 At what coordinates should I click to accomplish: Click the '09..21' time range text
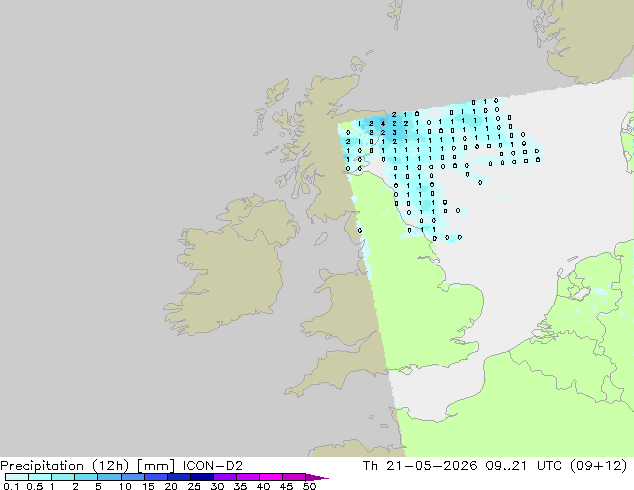tap(506, 466)
